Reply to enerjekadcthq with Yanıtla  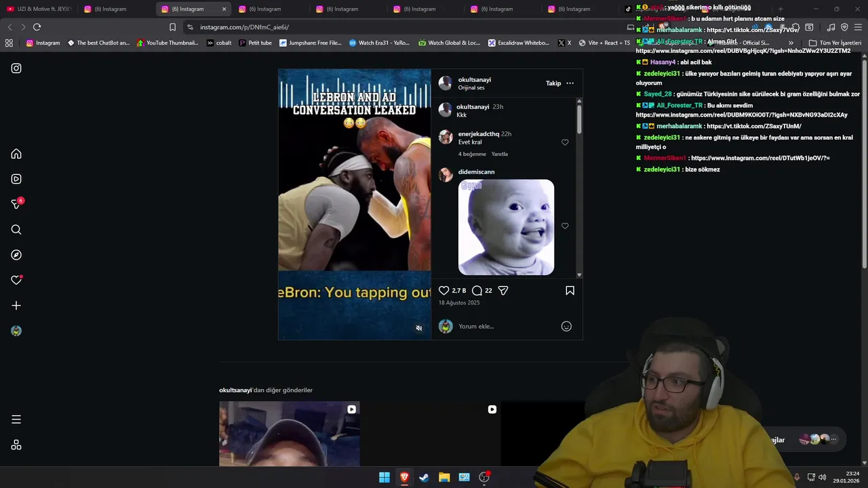coord(500,154)
